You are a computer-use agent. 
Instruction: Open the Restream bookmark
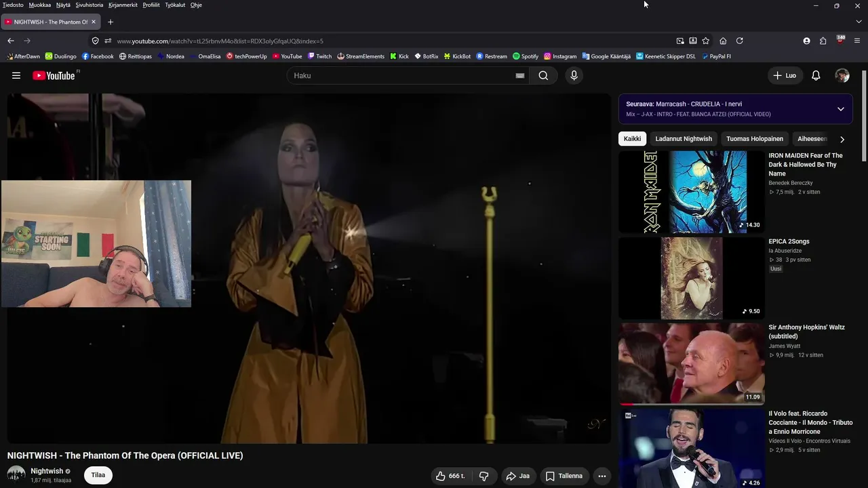point(492,56)
